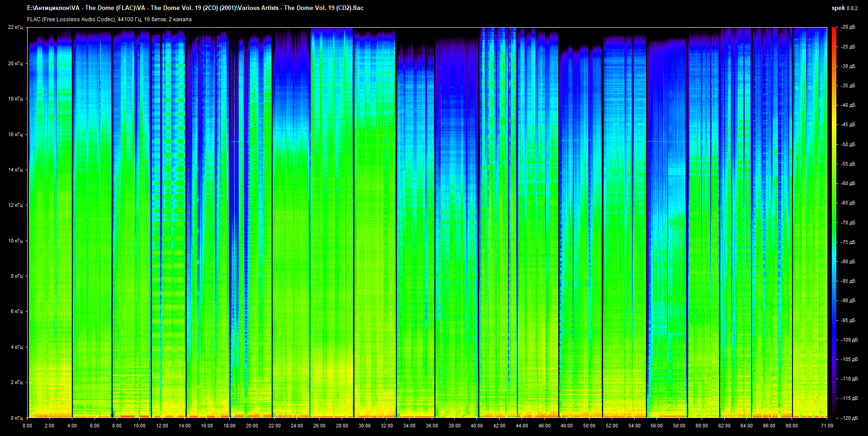This screenshot has width=868, height=436.
Task: Click the FLAC codec info line
Action: point(109,19)
